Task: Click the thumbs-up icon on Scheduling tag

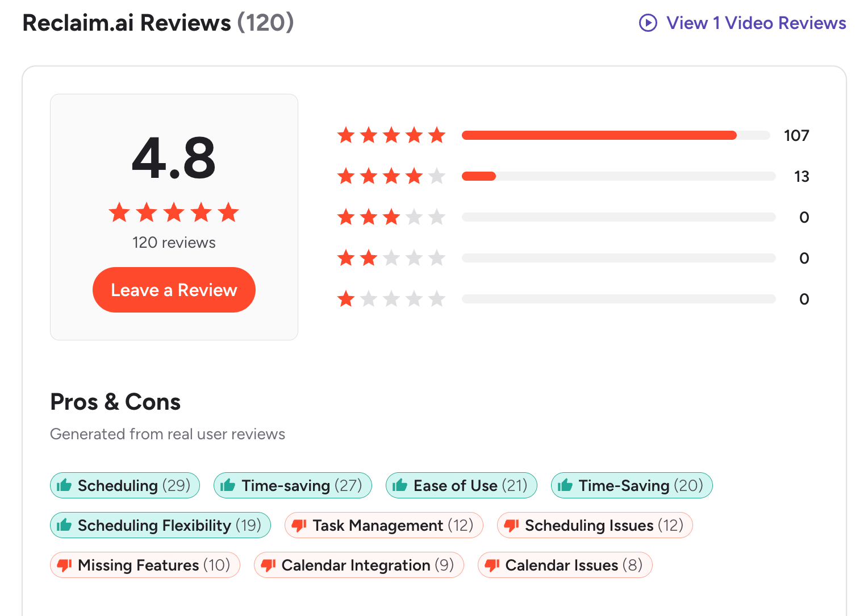Action: point(64,485)
